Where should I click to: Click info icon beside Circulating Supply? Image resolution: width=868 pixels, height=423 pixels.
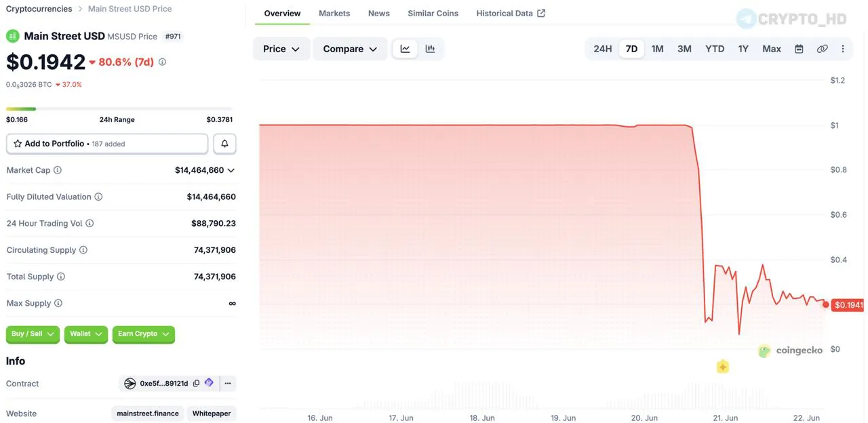[83, 250]
